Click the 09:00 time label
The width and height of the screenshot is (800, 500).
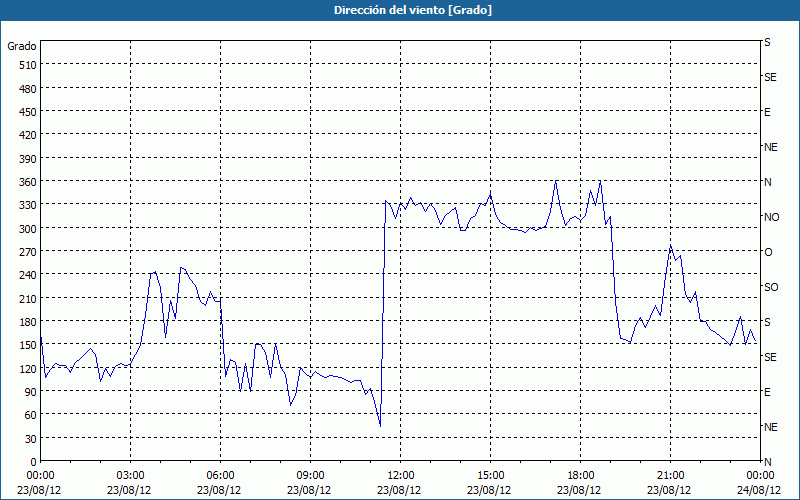pyautogui.click(x=310, y=476)
